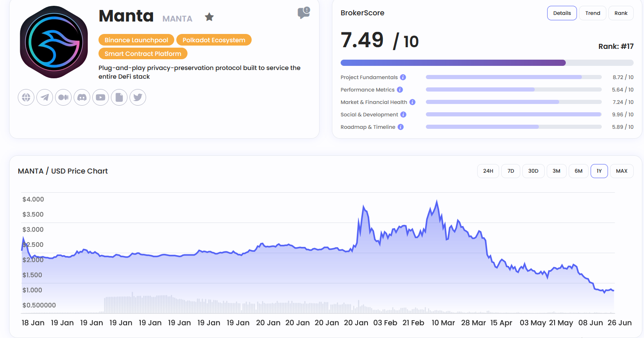
Task: Click the Project Fundamentals score bar
Action: coord(514,77)
